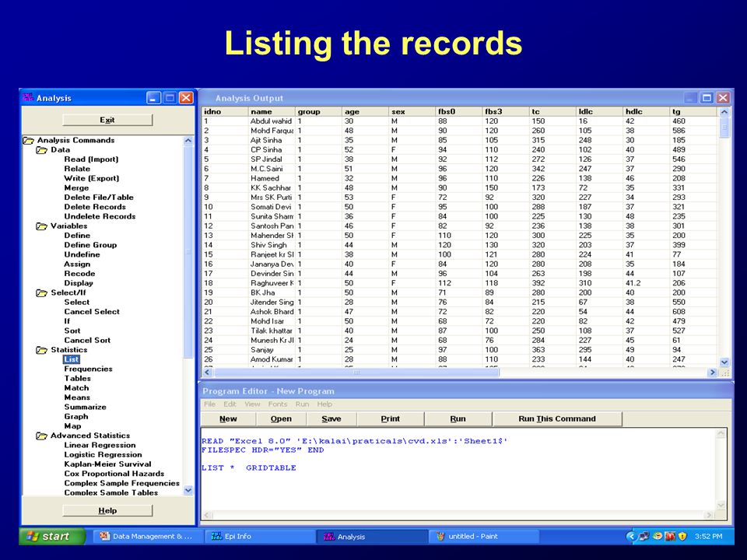This screenshot has height=560, width=747.
Task: Click LIST * GRIDTABLE line in editor
Action: click(x=249, y=468)
